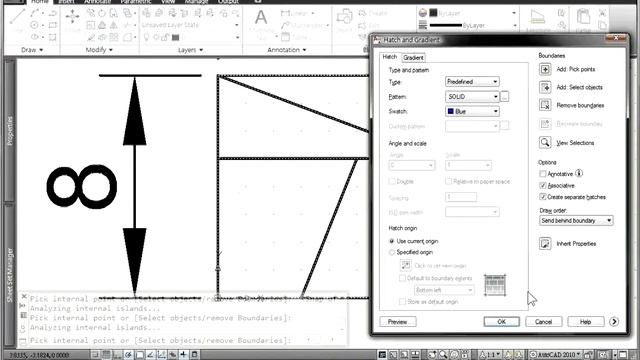Click the Add: Pick points icon
The image size is (640, 360).
point(545,69)
